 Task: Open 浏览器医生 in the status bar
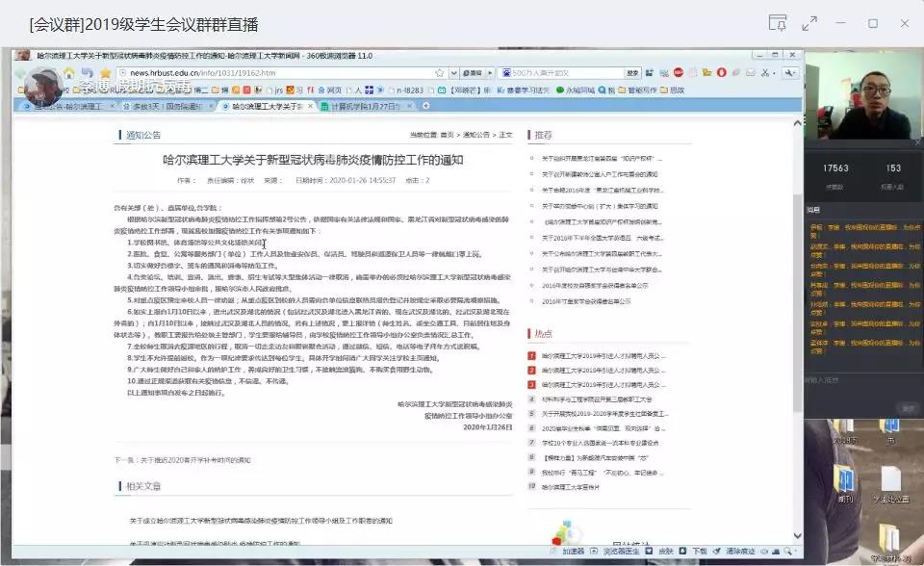click(621, 552)
